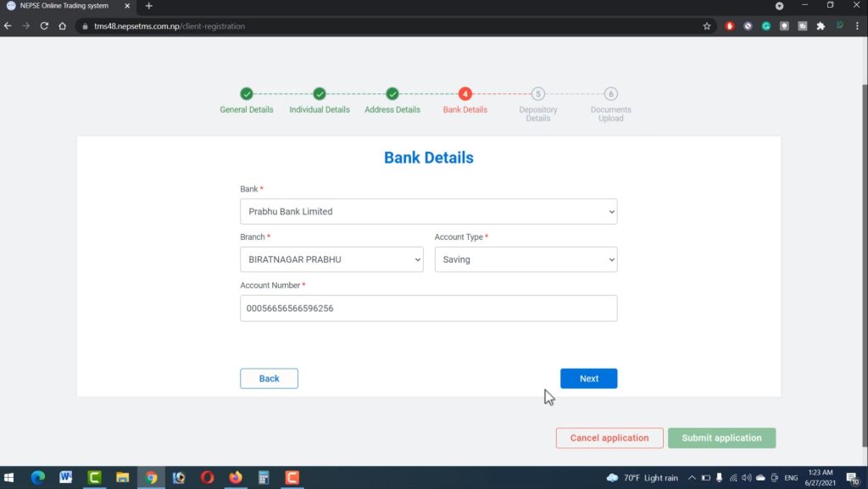Viewport: 868px width, 489px height.
Task: Show hidden system tray icons
Action: pyautogui.click(x=692, y=477)
